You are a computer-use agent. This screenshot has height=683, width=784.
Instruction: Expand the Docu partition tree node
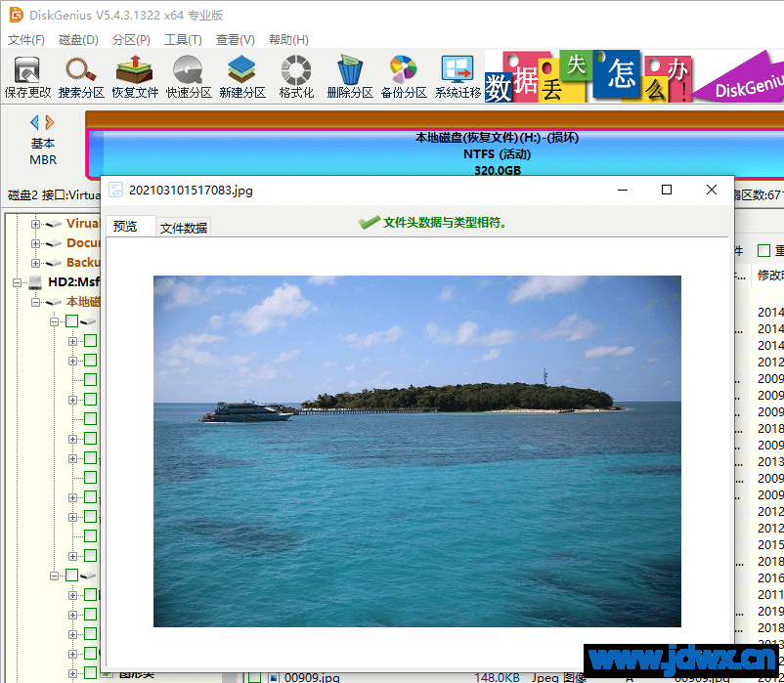click(x=35, y=243)
